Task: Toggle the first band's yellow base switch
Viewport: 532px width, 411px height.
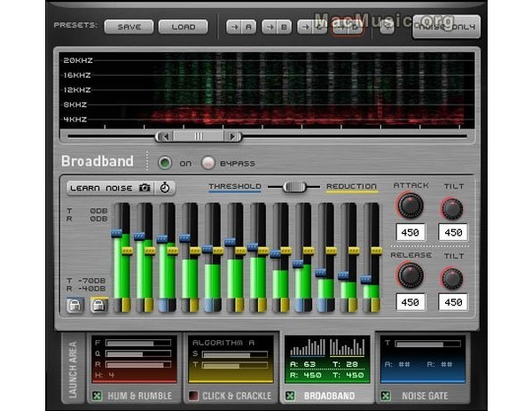Action: [127, 305]
